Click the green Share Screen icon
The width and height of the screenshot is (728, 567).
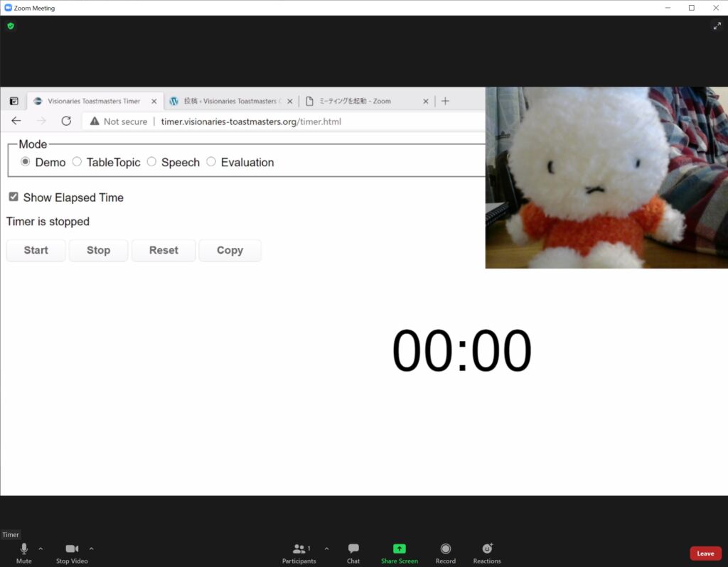[x=400, y=549]
